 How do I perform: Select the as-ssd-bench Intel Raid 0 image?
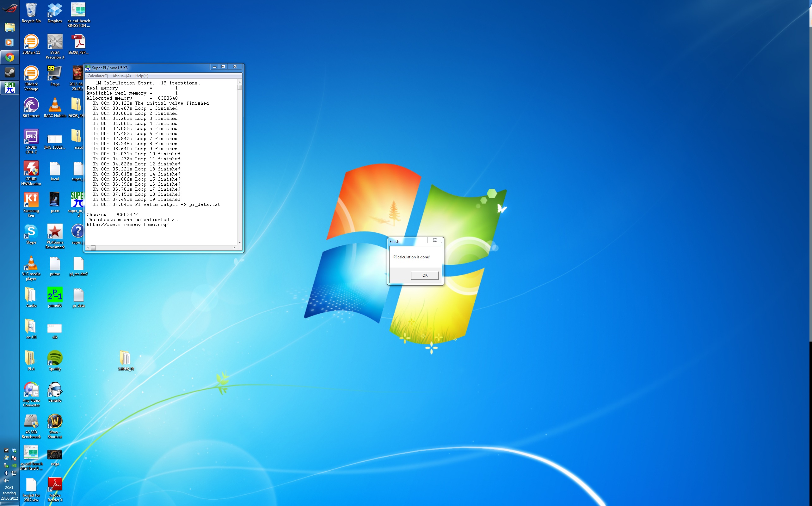pos(31,458)
